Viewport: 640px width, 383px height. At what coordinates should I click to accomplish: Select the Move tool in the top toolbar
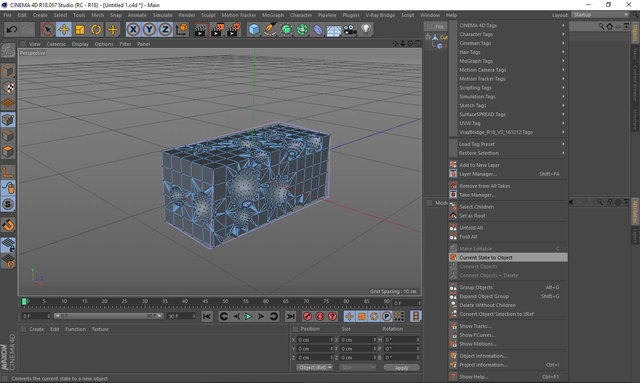64,29
